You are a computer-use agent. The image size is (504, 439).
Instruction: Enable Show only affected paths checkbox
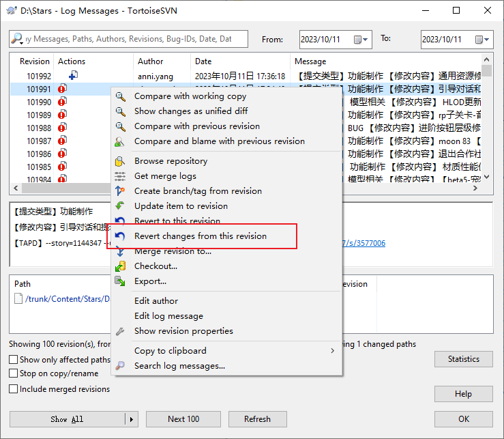point(14,359)
